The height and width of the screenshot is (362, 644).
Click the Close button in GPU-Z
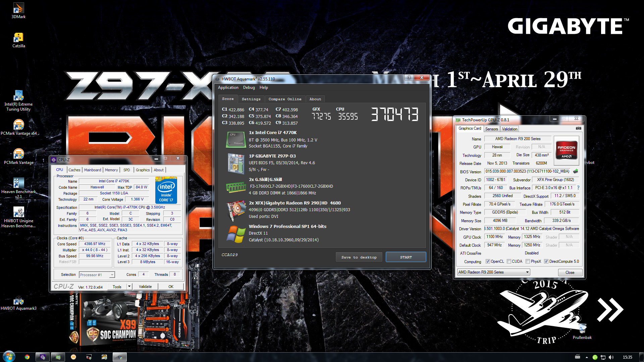click(x=570, y=273)
